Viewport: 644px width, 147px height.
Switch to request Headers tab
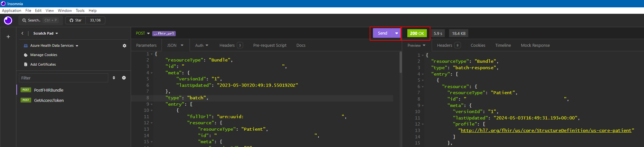[231, 45]
